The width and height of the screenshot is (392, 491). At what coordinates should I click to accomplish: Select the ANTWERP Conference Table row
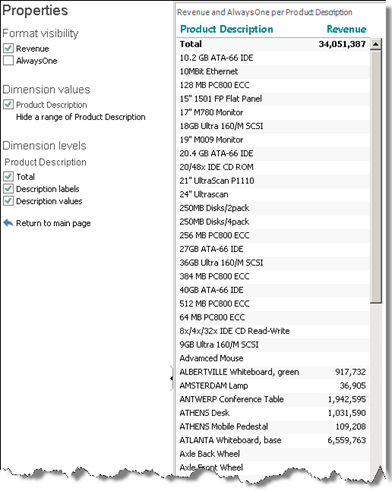pos(273,400)
